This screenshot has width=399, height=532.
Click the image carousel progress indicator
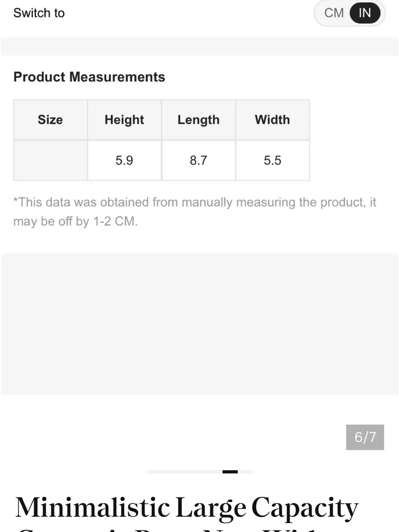[200, 472]
